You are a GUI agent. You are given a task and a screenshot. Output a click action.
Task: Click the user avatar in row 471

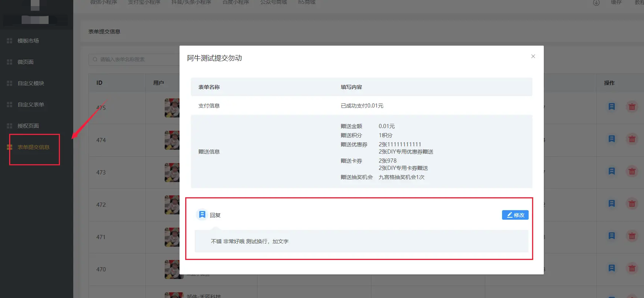point(172,237)
